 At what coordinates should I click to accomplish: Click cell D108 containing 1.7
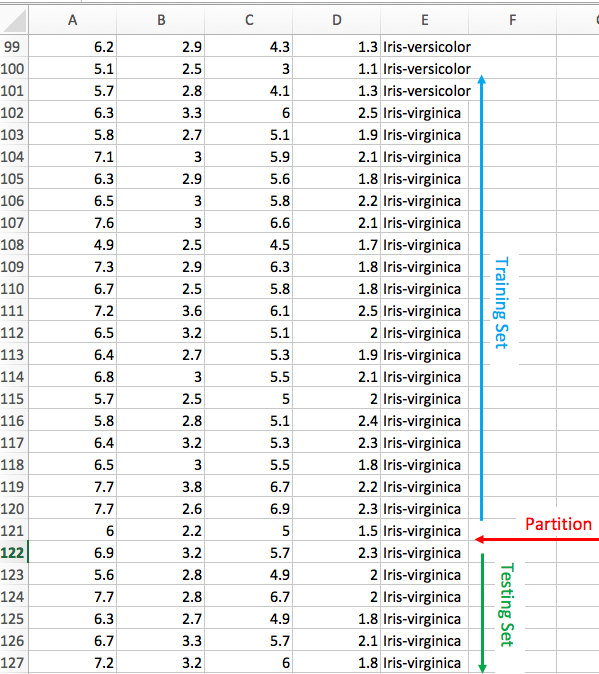click(336, 245)
